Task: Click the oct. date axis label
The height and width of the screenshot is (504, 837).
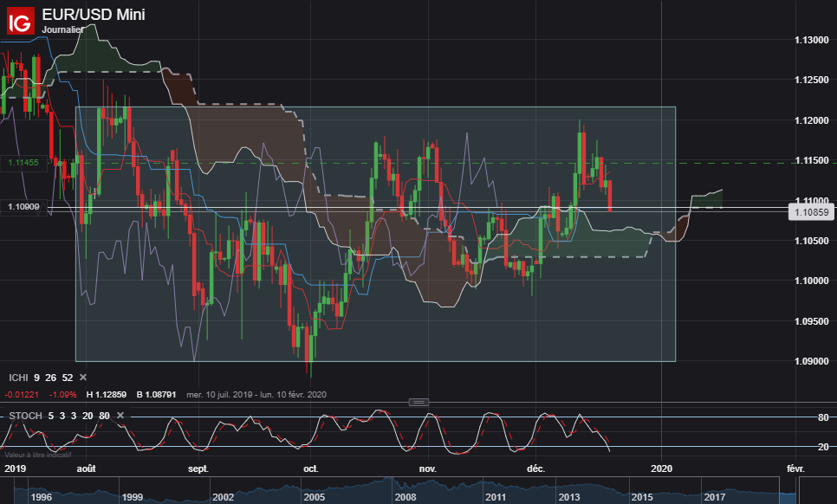Action: click(311, 468)
